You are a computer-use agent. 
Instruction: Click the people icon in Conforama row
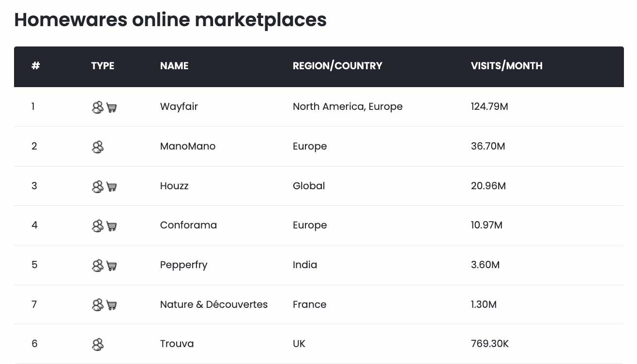tap(98, 226)
